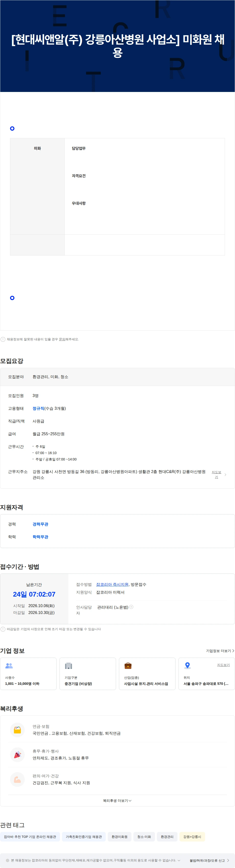Image resolution: width=235 pixels, height=868 pixels.
Task: Click the first blue circle bullet marker
Action: point(12,128)
